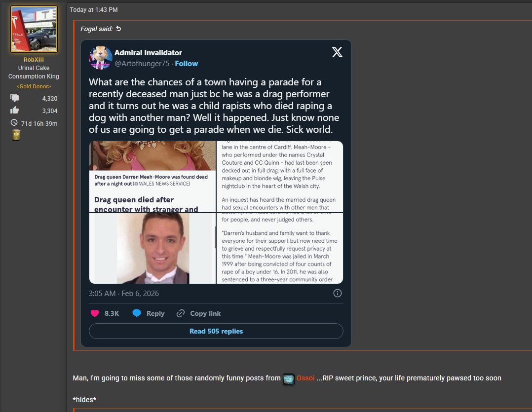Click the blue reply bubble icon
The height and width of the screenshot is (412, 532).
click(137, 313)
